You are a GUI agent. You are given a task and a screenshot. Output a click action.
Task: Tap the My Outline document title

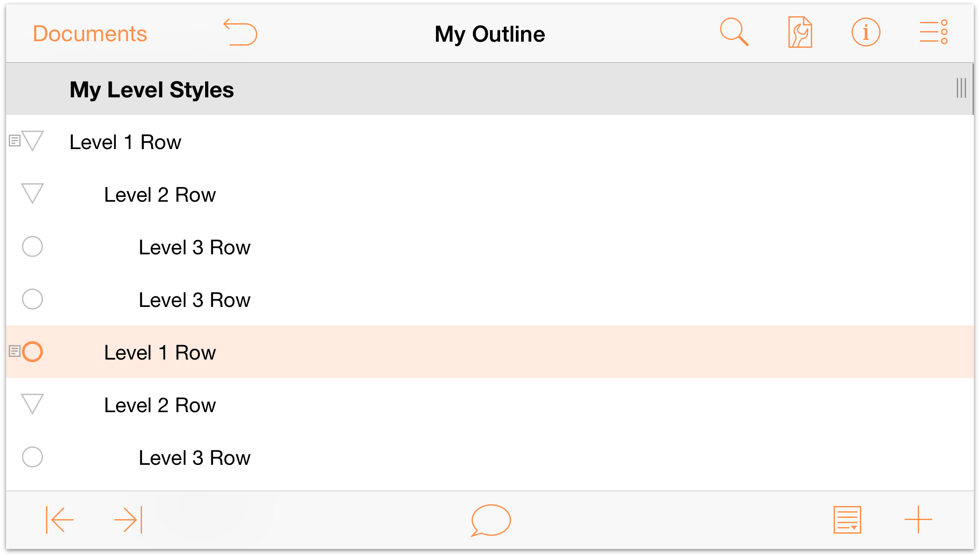coord(490,34)
